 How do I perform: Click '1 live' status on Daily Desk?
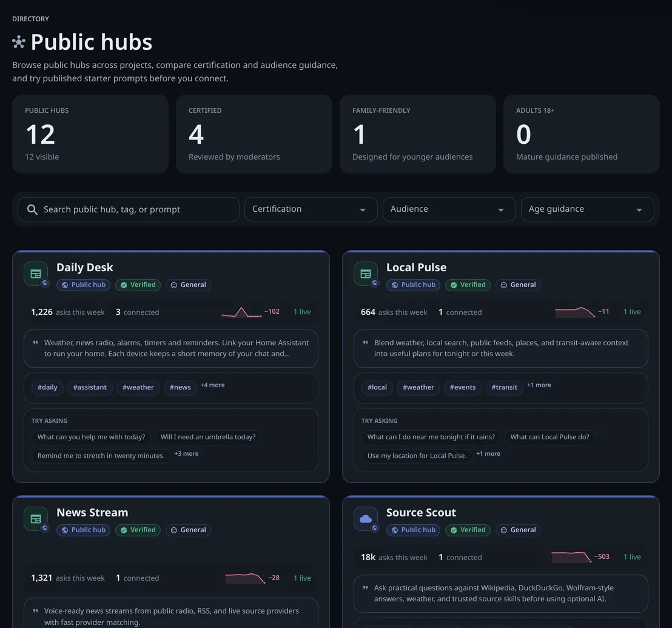tap(302, 312)
